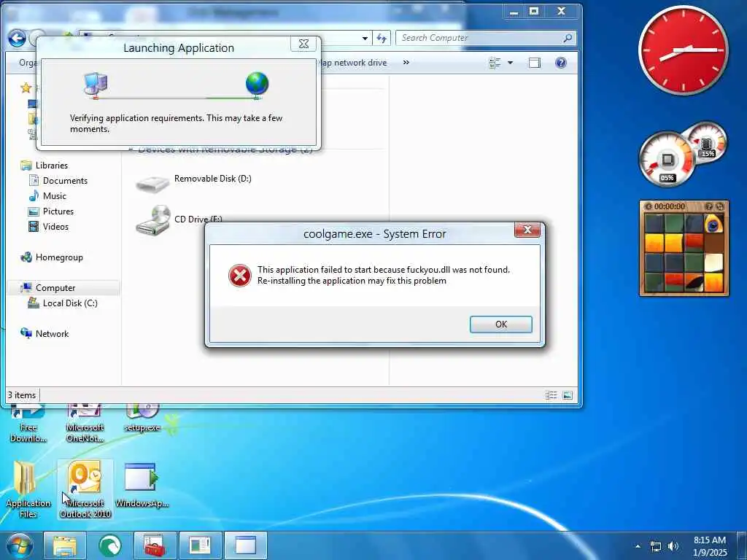Click the red error icon in the dialog
Image resolution: width=747 pixels, height=560 pixels.
239,276
